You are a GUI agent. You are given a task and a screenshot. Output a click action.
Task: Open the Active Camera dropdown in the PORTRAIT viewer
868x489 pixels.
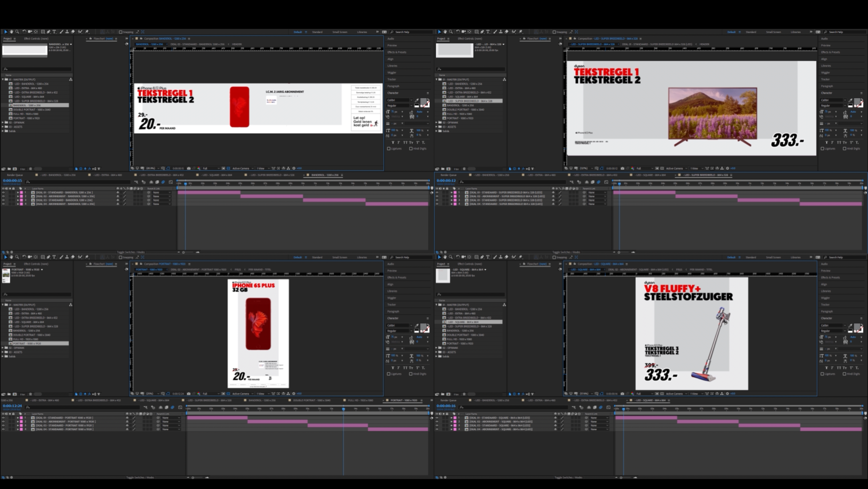pos(242,394)
